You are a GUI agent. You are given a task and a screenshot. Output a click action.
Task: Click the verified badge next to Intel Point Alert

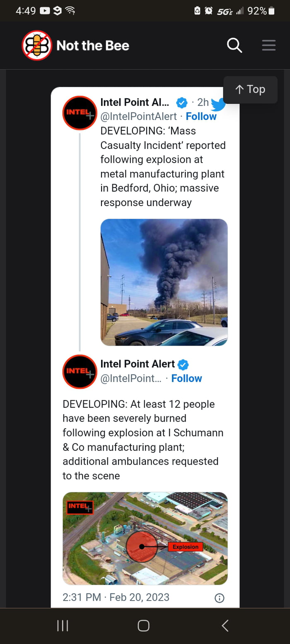(x=181, y=103)
